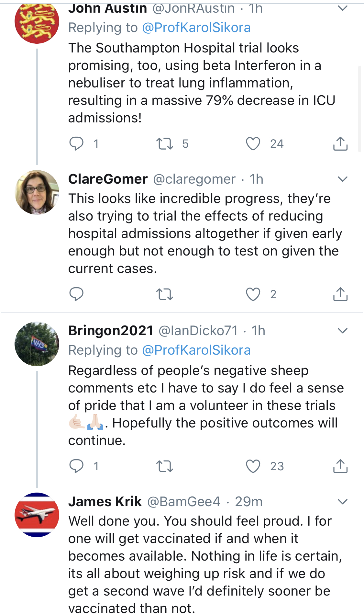364x615 pixels.
Task: Retweet Bringon2021's volunteer tweet
Action: click(x=164, y=466)
